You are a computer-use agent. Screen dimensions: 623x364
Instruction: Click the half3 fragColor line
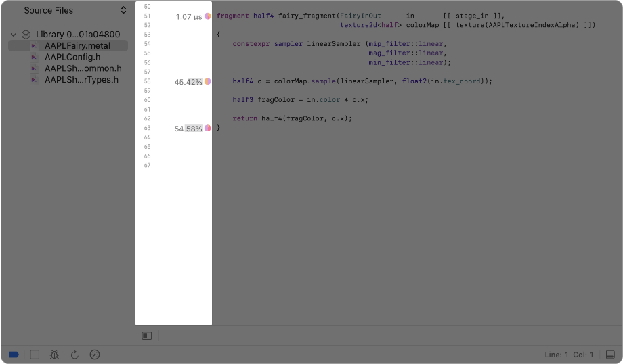click(301, 99)
